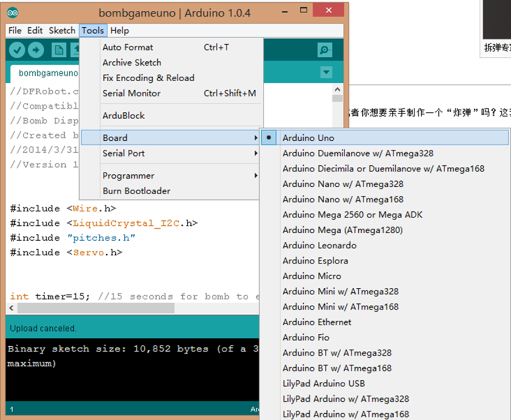Select Arduino Mega 2560 or Mega ADK

pos(385,215)
